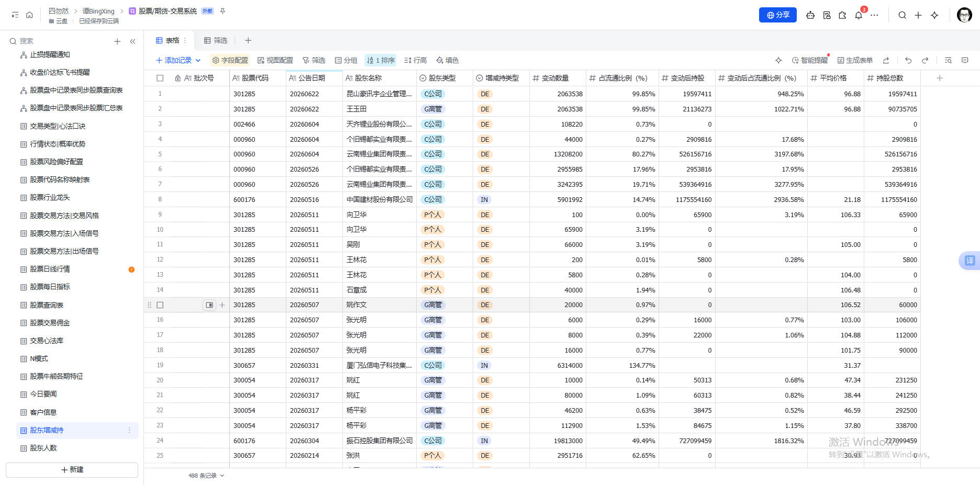Expand the 添加记录 dropdown arrow
980x485 pixels.
tap(198, 61)
